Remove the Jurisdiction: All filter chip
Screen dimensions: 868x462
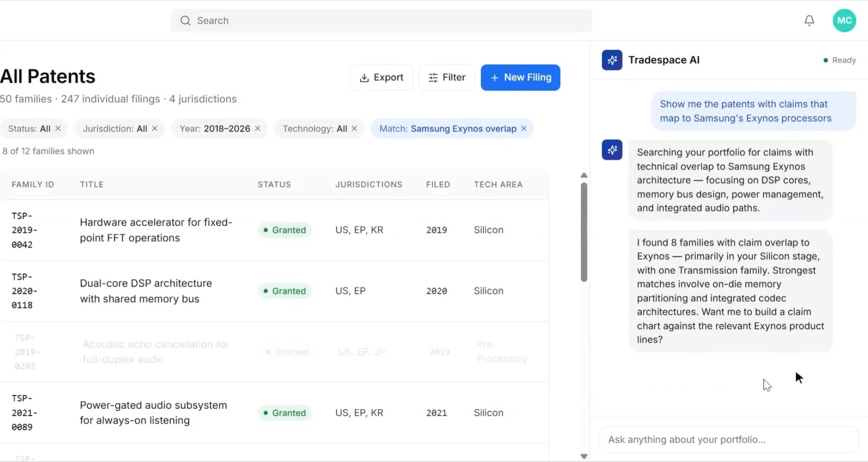click(155, 128)
